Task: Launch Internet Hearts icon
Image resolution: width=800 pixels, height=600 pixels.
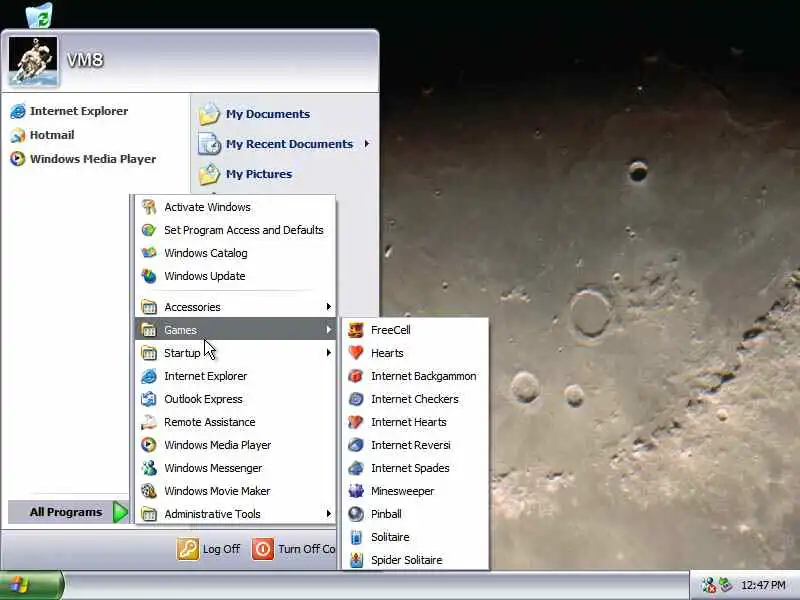Action: tap(356, 422)
